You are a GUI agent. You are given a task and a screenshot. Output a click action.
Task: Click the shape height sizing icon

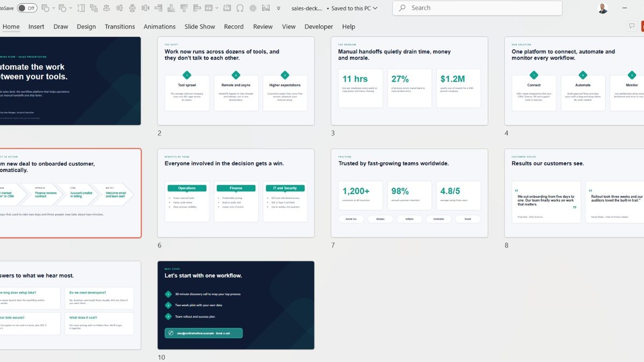80,8
